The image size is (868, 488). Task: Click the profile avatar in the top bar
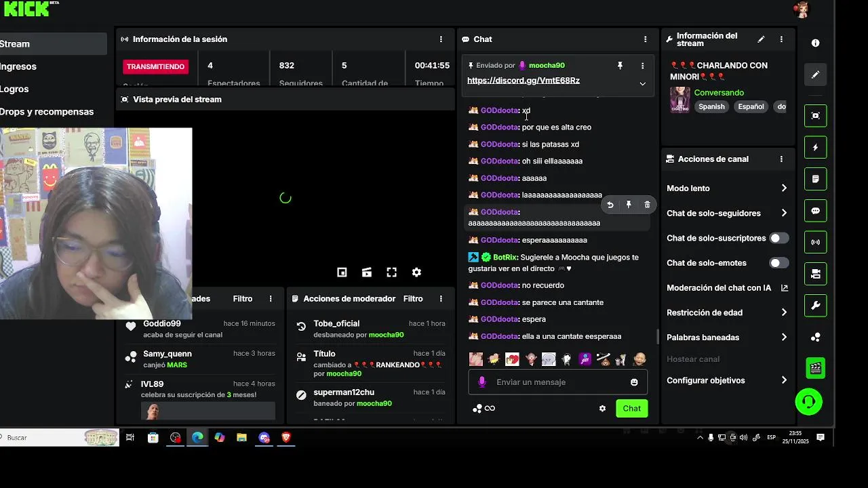(x=802, y=9)
